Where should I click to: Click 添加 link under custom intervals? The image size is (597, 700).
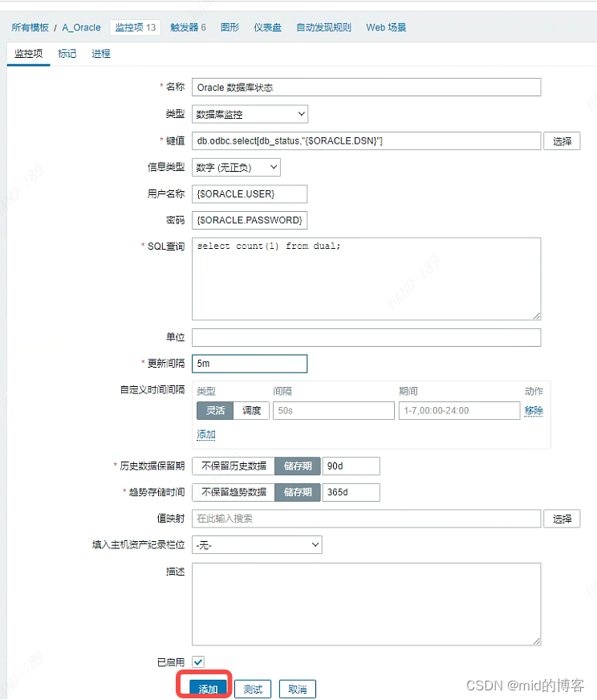[x=206, y=435]
